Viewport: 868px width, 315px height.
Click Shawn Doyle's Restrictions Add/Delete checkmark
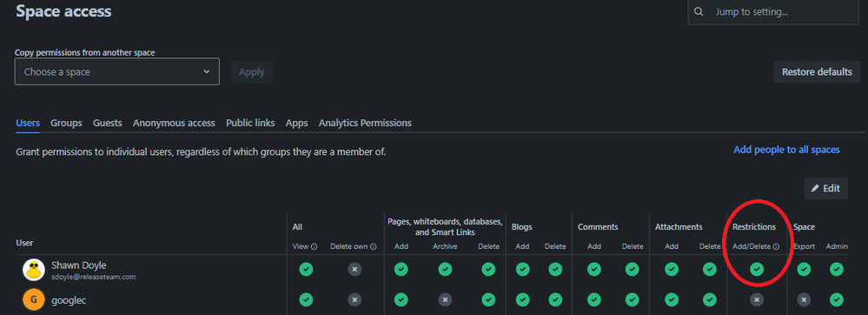pos(756,270)
